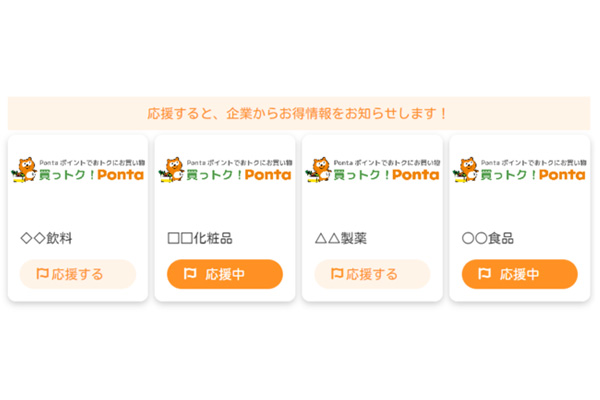The height and width of the screenshot is (400, 600).
Task: Click 買っトク！Ponta logo in ○○食品 card
Action: [x=520, y=170]
